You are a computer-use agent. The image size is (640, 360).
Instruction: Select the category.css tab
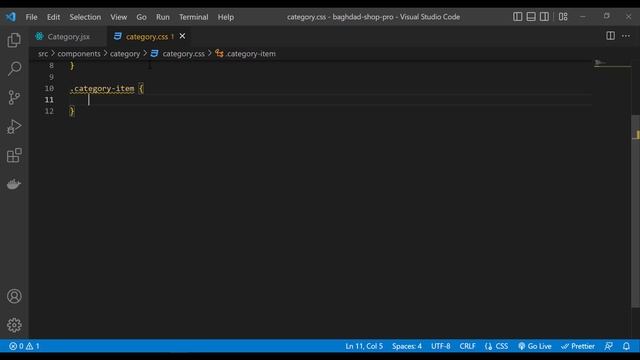tap(146, 37)
